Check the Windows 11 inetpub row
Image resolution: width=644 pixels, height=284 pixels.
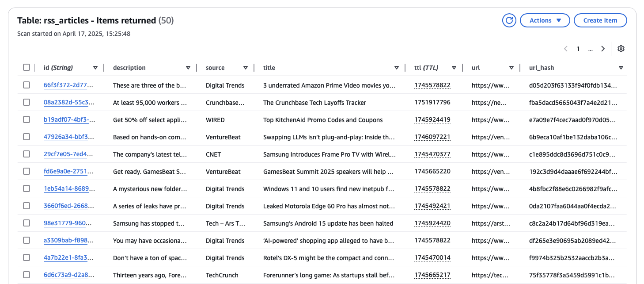point(27,188)
